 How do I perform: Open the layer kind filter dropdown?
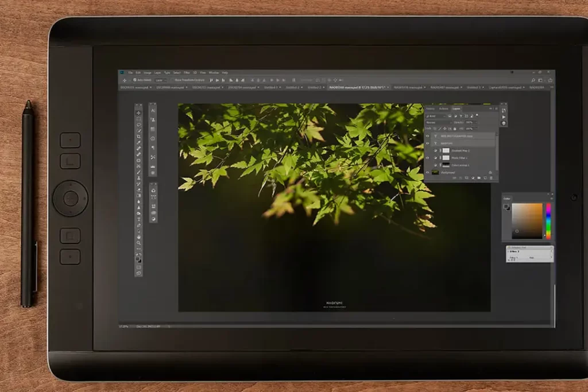click(x=434, y=116)
